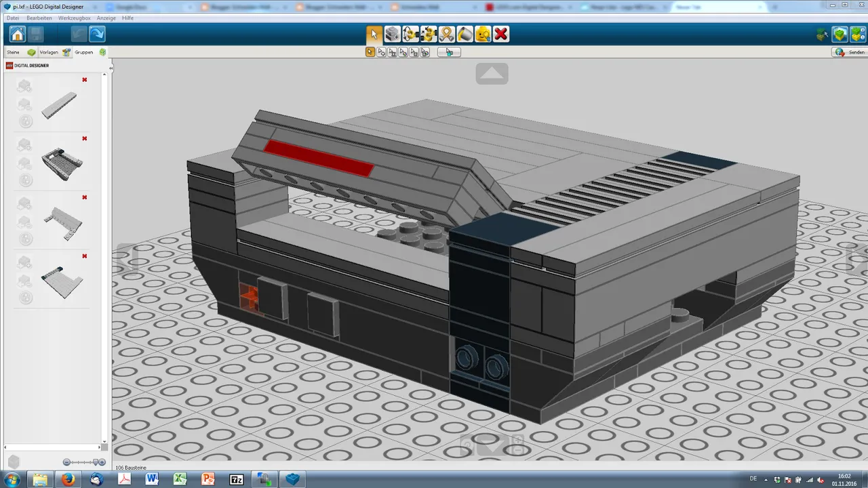Open 7-Zip from the taskbar
The width and height of the screenshot is (868, 488).
pos(237,479)
